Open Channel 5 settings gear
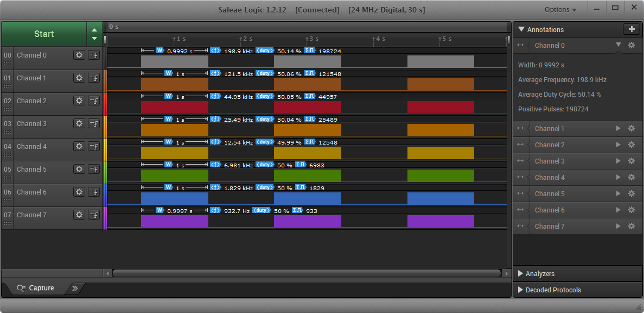 pos(79,169)
